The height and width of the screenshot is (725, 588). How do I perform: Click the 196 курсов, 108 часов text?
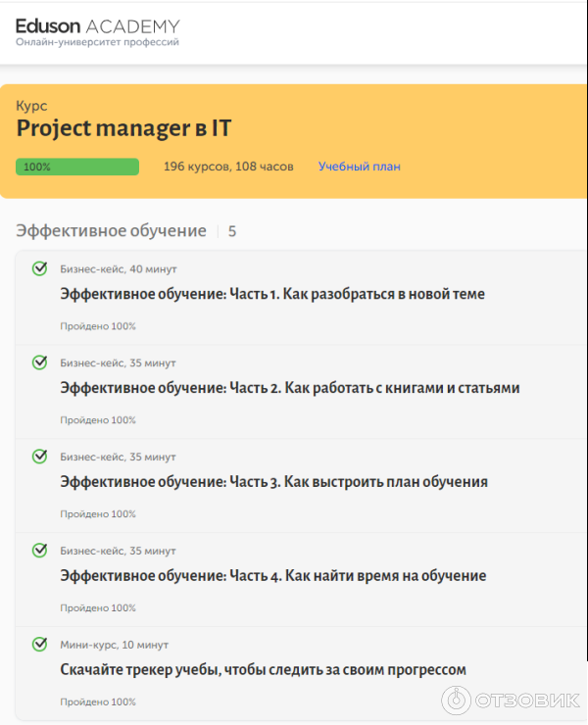tap(228, 167)
